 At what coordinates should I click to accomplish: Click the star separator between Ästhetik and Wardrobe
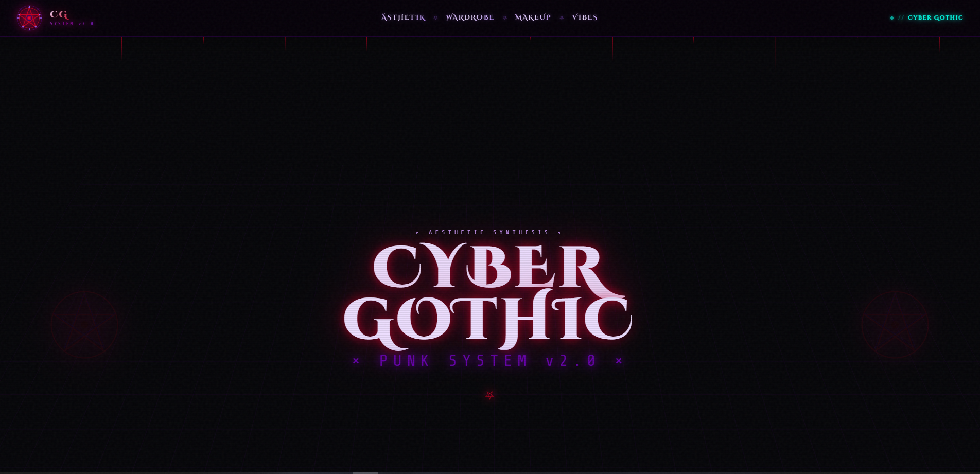435,17
